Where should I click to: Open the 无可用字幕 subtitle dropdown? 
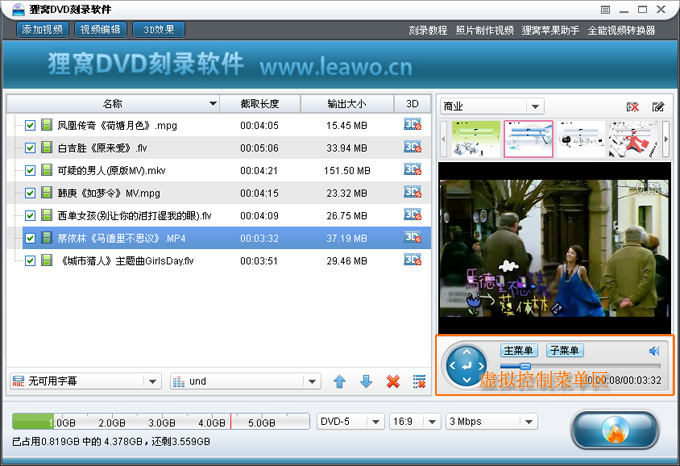pyautogui.click(x=85, y=381)
